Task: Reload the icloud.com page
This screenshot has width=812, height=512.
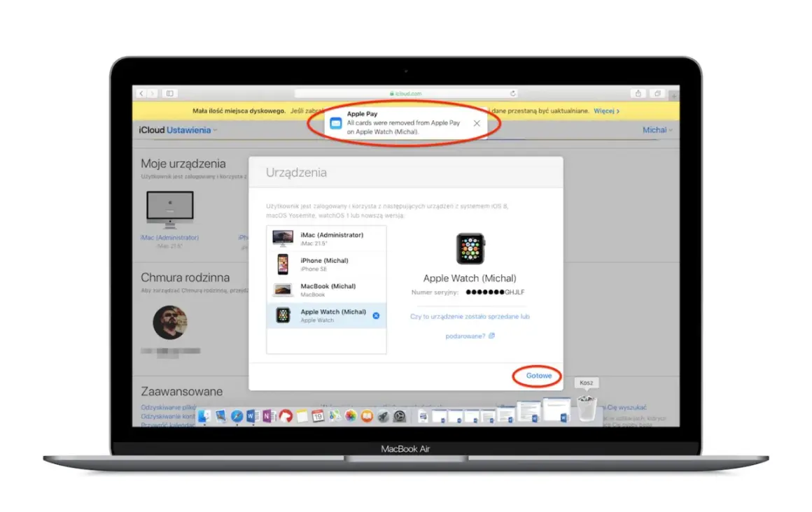Action: tap(512, 94)
